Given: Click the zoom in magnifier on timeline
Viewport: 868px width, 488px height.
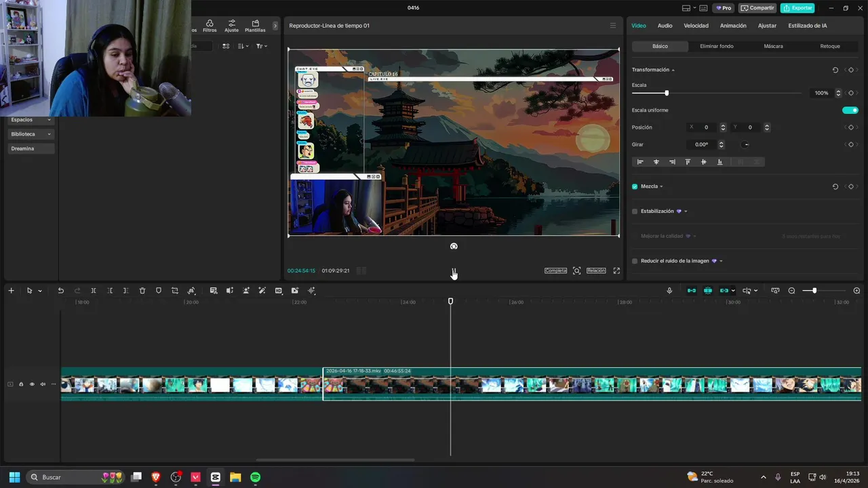Looking at the screenshot, I should pos(856,291).
